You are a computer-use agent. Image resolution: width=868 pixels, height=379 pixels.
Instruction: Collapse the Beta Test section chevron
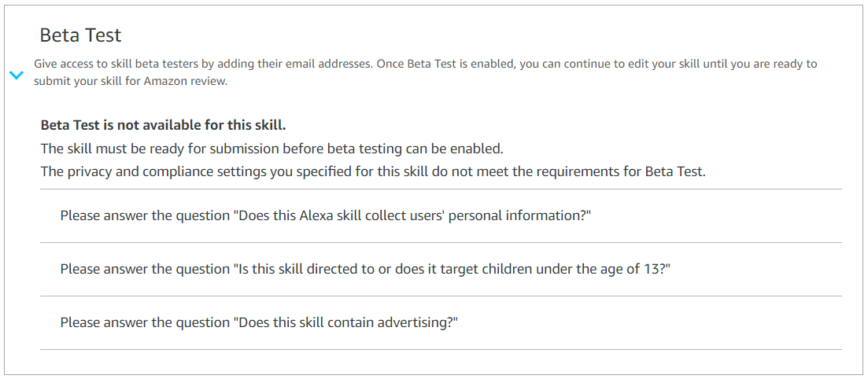point(16,75)
